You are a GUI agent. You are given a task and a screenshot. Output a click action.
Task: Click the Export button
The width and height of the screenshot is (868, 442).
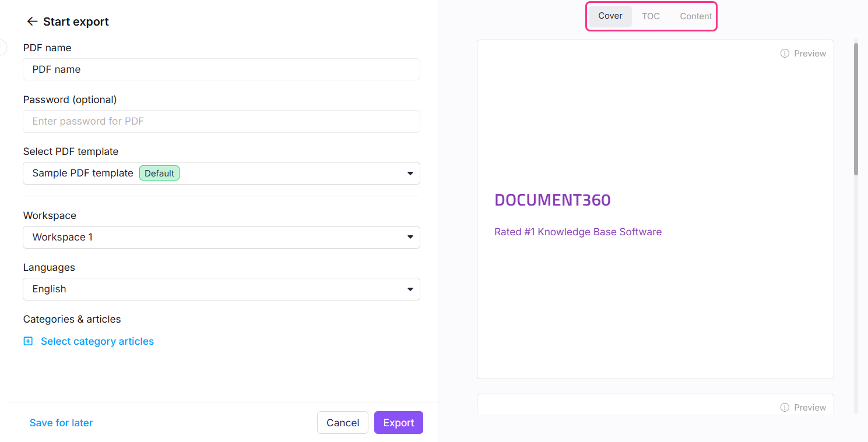(399, 423)
